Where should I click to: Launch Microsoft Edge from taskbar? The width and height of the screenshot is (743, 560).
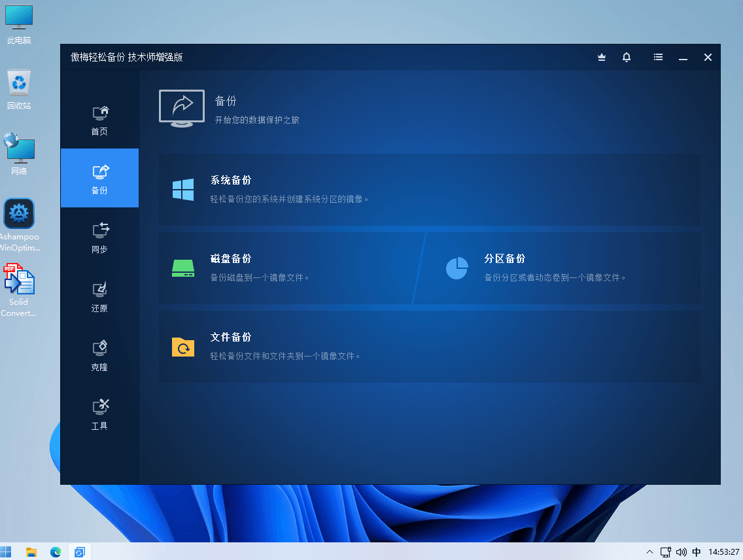[x=56, y=552]
